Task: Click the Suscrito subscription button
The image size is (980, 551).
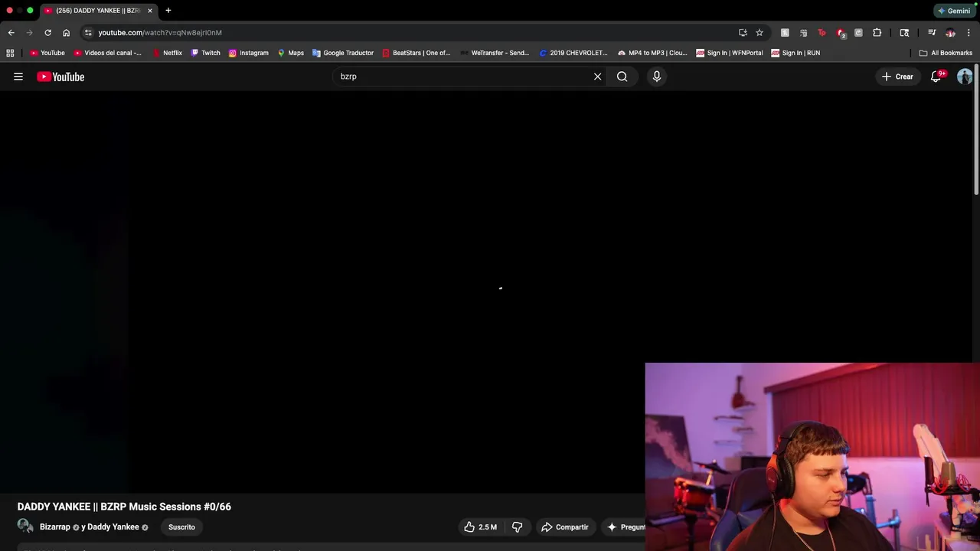Action: click(x=181, y=527)
